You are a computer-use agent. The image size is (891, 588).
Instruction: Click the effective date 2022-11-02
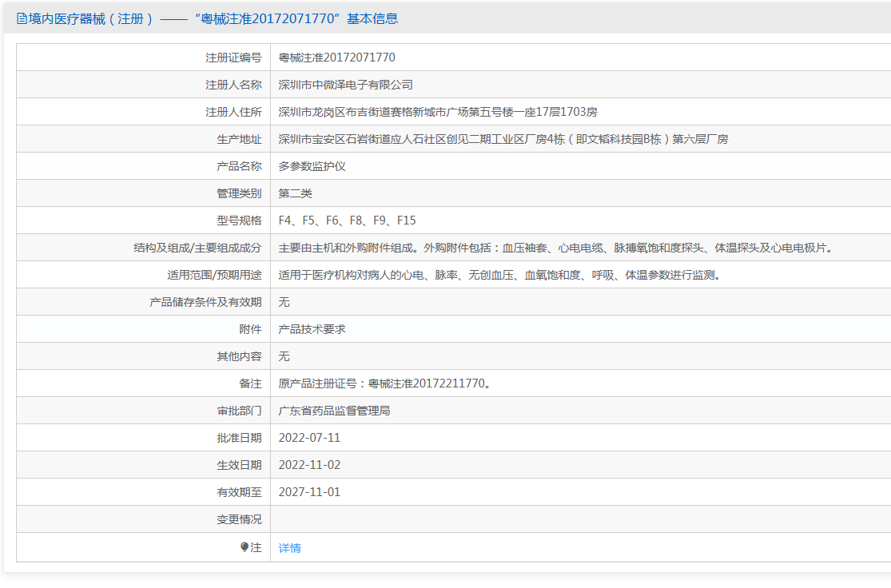point(309,465)
